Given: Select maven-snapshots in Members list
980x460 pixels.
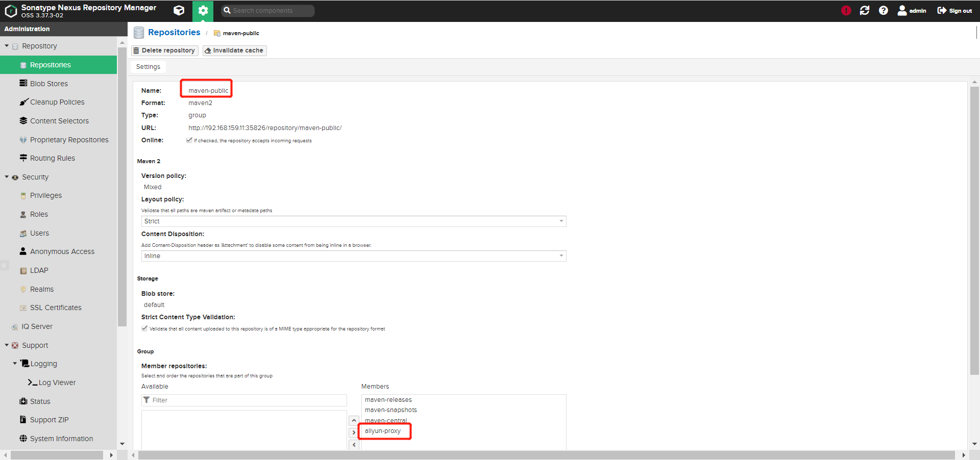Looking at the screenshot, I should pyautogui.click(x=390, y=410).
